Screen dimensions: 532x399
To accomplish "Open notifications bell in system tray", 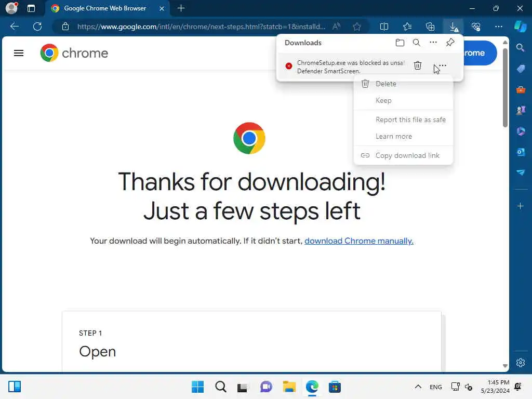I will coord(518,387).
